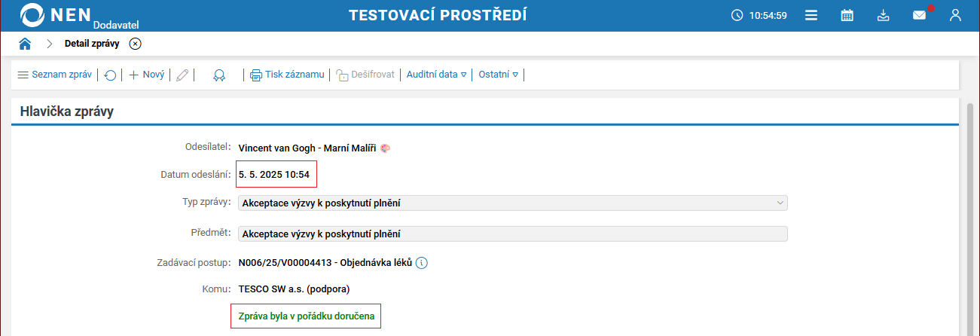
Task: Click the info icon beside Objednávka léků
Action: tap(422, 263)
